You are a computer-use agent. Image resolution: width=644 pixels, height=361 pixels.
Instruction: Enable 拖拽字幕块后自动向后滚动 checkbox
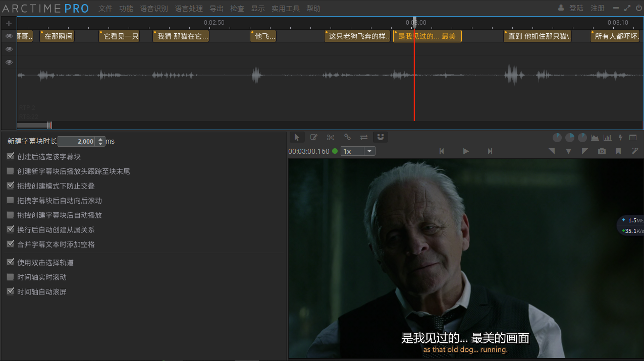(11, 200)
